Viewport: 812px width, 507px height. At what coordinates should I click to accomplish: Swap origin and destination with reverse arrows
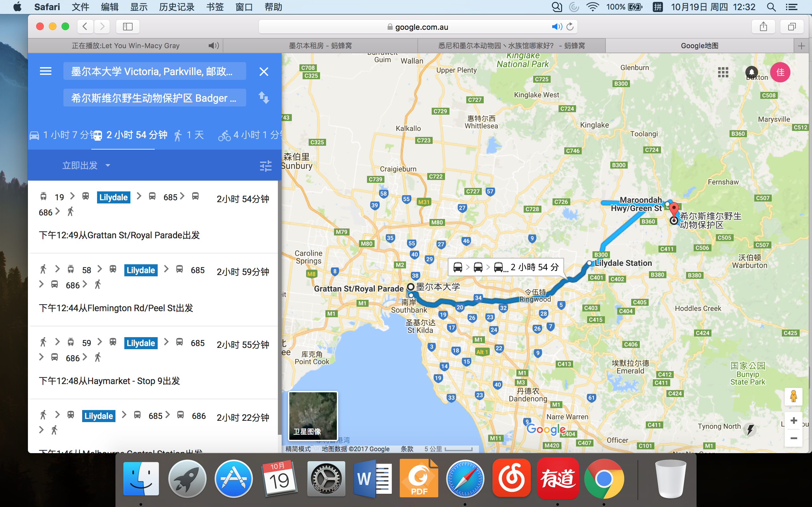click(x=264, y=98)
